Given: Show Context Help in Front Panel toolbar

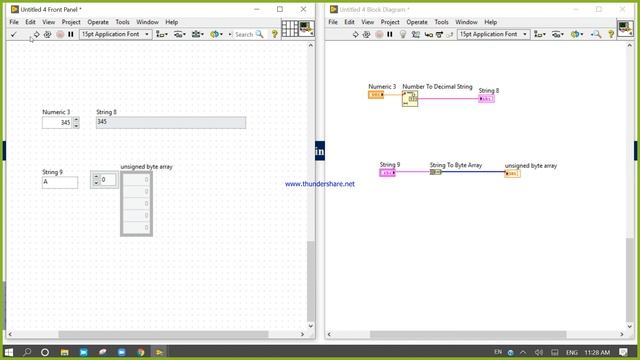Looking at the screenshot, I should click(x=275, y=35).
